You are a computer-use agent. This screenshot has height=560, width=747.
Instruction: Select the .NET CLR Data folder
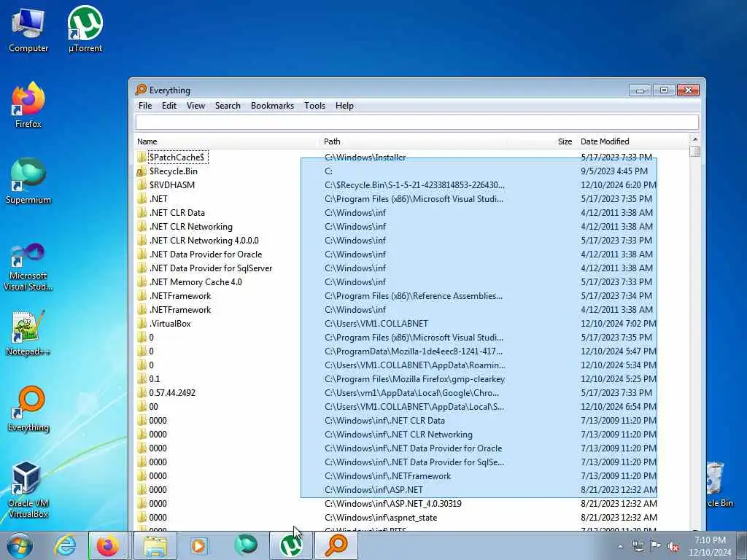(177, 212)
